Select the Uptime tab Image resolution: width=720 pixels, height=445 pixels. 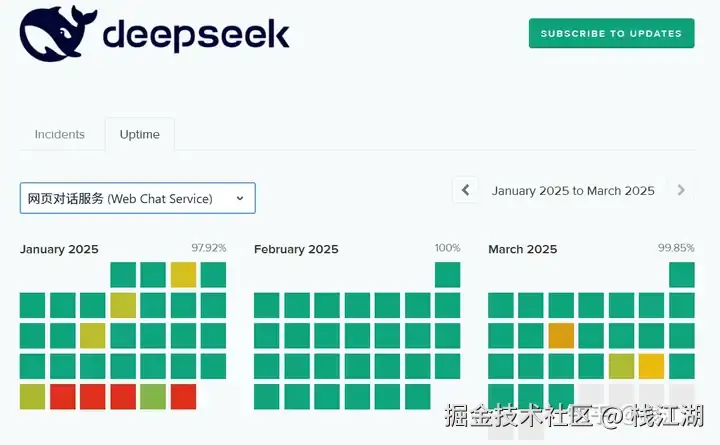pos(140,134)
